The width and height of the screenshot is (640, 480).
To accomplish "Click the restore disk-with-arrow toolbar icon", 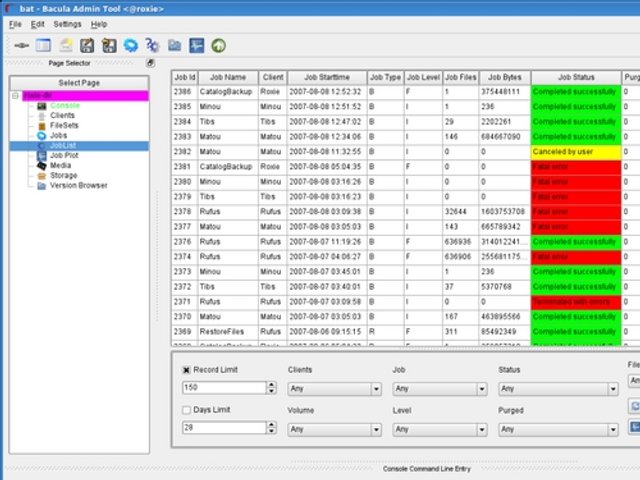I will (109, 45).
